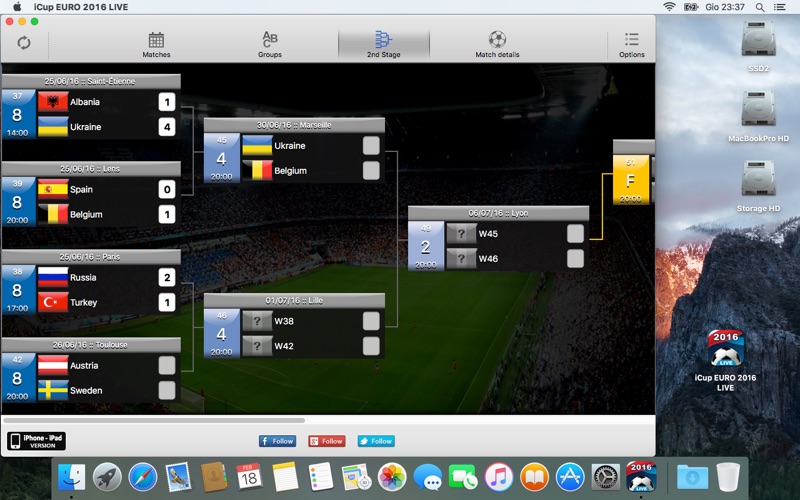Open the iCup EURO 2016 LIVE desktop icon
Viewport: 800px width, 500px height.
[x=726, y=360]
